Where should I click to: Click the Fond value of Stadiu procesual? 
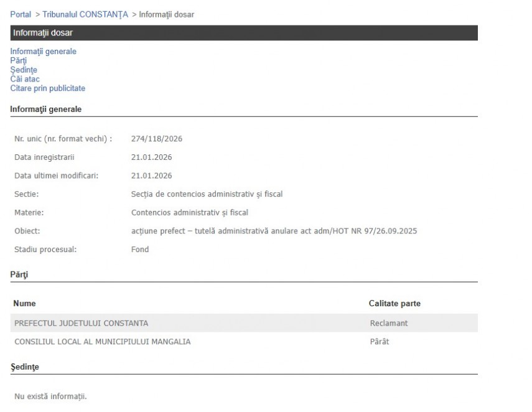click(140, 250)
